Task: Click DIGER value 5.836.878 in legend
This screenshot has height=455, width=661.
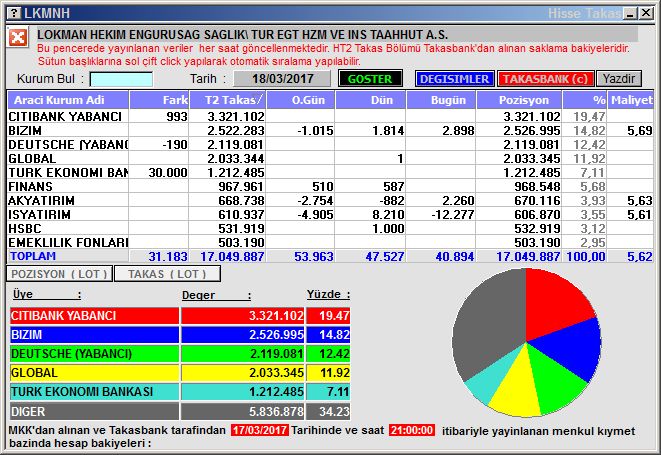Action: tap(276, 412)
